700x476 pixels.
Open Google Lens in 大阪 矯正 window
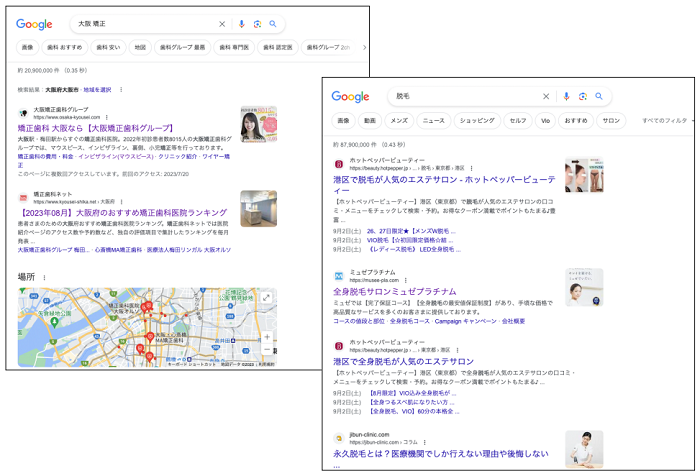coord(257,24)
